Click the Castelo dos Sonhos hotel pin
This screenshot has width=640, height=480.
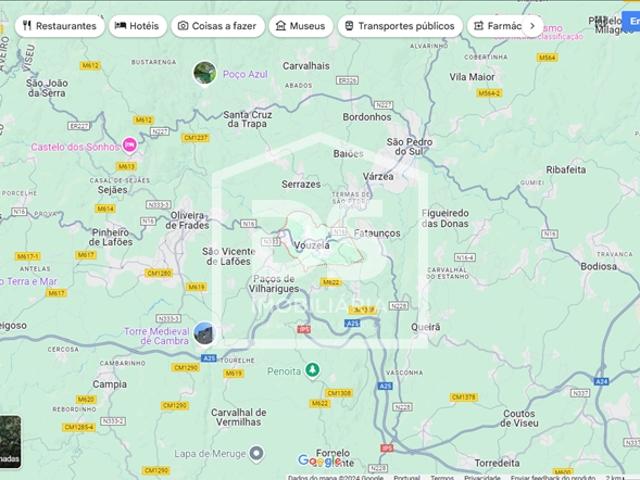pos(129,146)
